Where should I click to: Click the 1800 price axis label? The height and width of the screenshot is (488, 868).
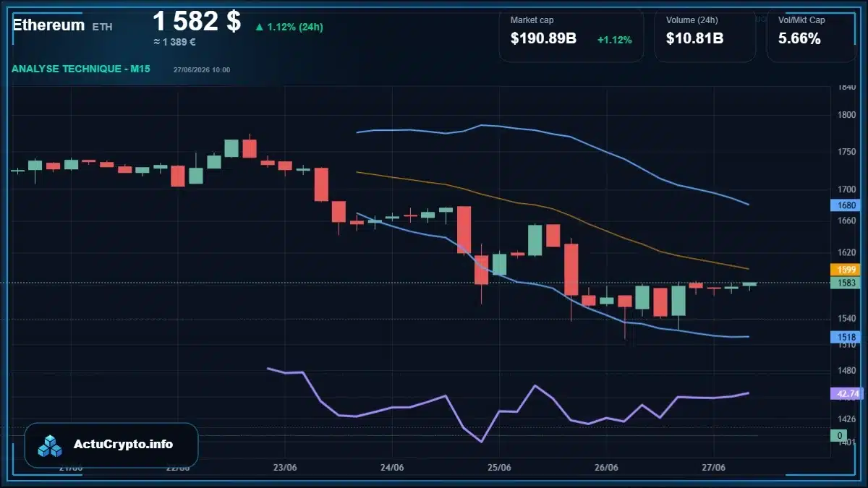pos(846,115)
